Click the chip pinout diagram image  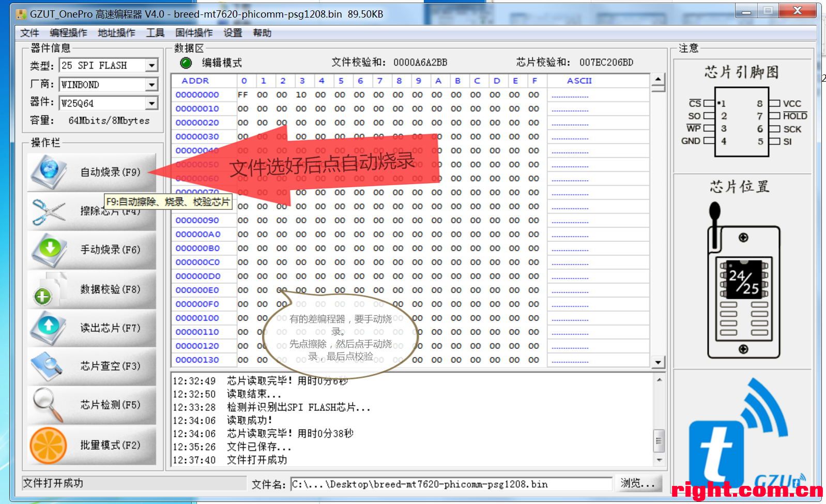click(x=744, y=122)
